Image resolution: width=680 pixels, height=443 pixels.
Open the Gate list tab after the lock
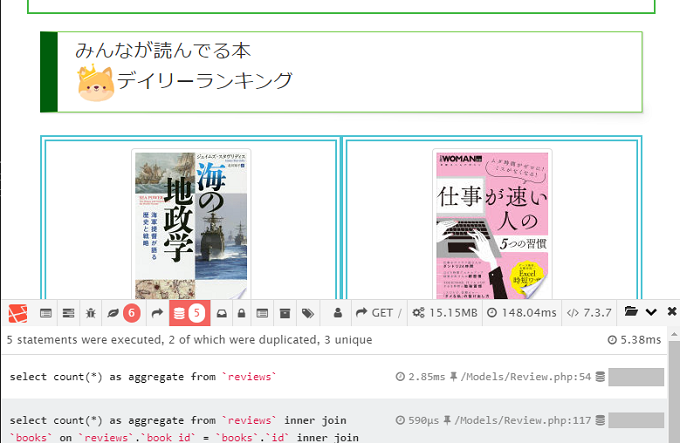pos(262,313)
